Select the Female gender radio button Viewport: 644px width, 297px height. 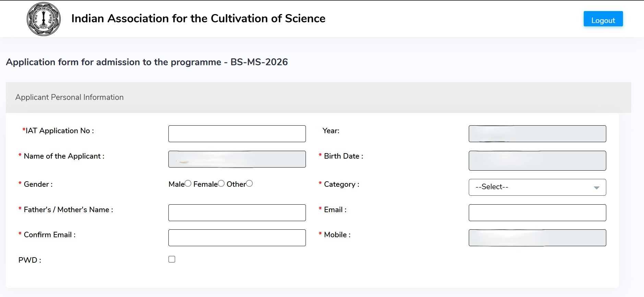pos(221,184)
